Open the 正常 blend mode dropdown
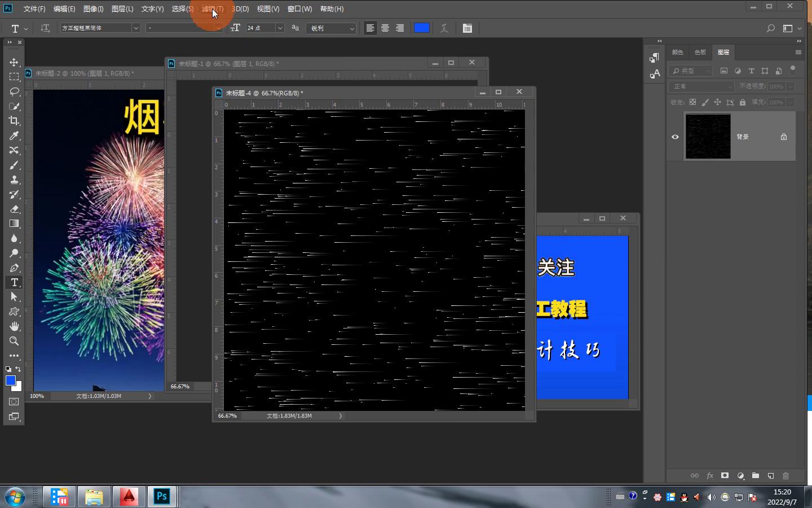Image resolution: width=812 pixels, height=508 pixels. tap(701, 86)
